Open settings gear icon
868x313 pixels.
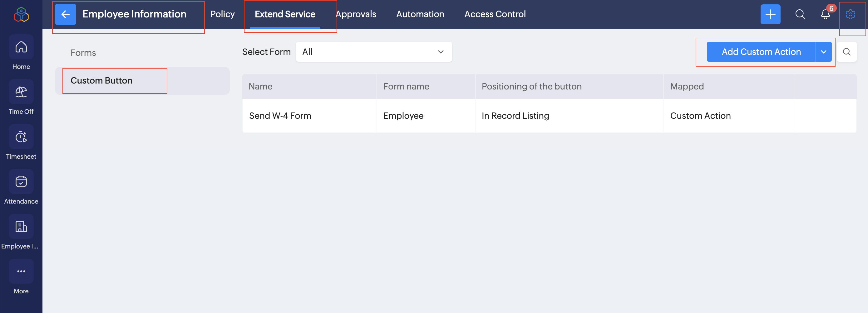tap(850, 14)
